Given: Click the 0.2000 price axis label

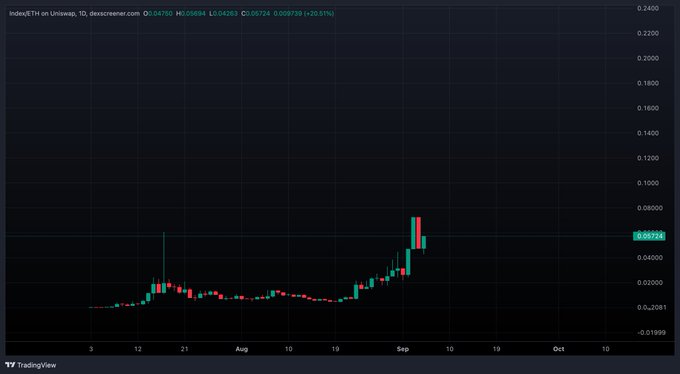Looking at the screenshot, I should (649, 58).
